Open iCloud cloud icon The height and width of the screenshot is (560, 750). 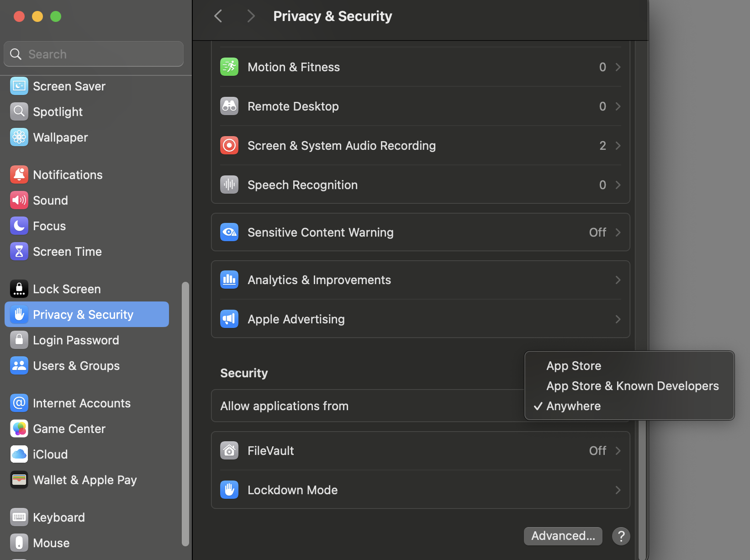(19, 454)
